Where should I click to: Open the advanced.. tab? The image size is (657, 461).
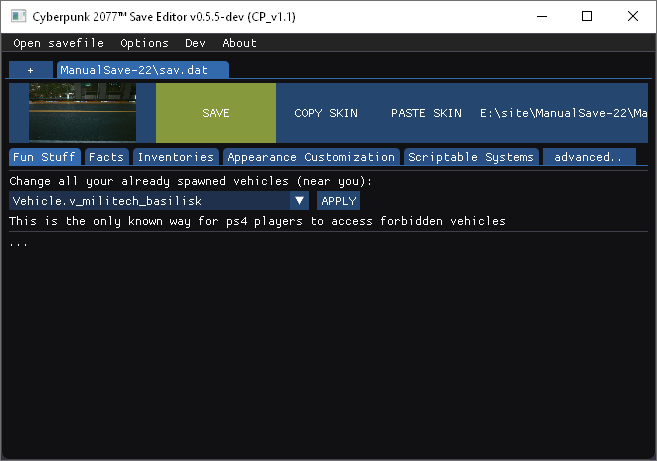pyautogui.click(x=589, y=157)
